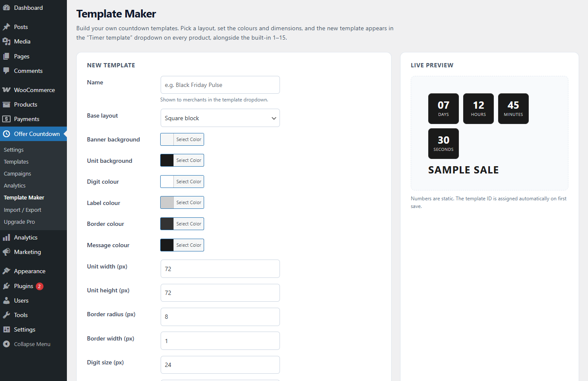Open Banner background Select Color picker
Viewport: 588px width, 381px height.
pos(189,139)
